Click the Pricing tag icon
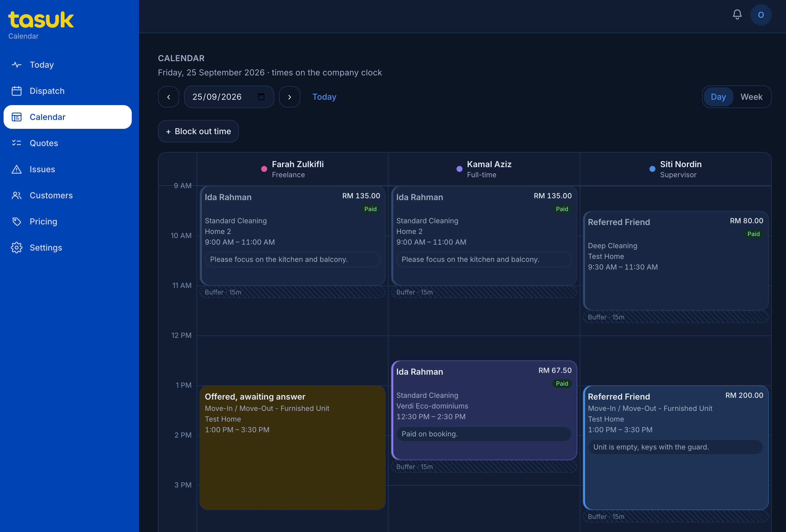The width and height of the screenshot is (786, 532). coord(17,221)
